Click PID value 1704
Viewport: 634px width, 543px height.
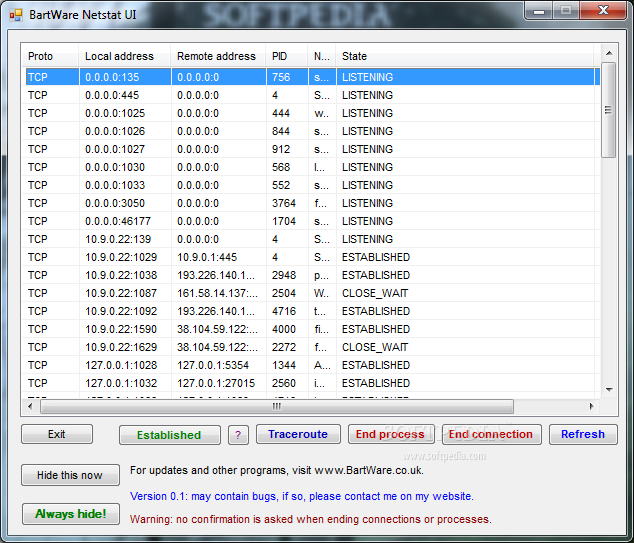click(x=284, y=221)
